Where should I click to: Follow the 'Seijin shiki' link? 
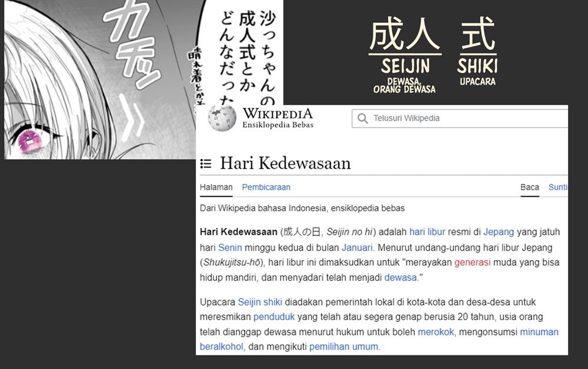click(x=260, y=302)
